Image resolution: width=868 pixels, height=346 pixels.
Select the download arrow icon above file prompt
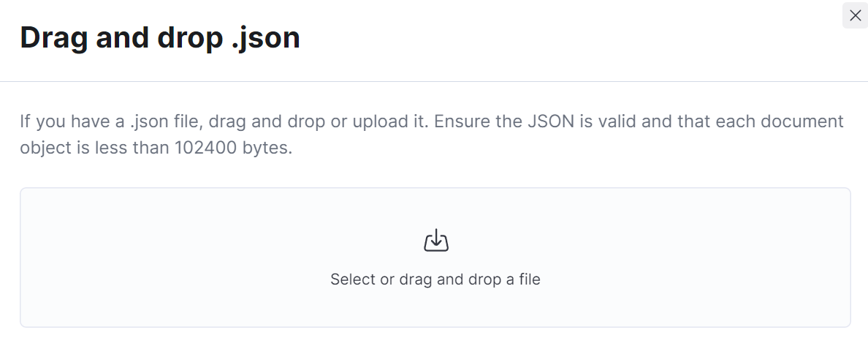(436, 241)
